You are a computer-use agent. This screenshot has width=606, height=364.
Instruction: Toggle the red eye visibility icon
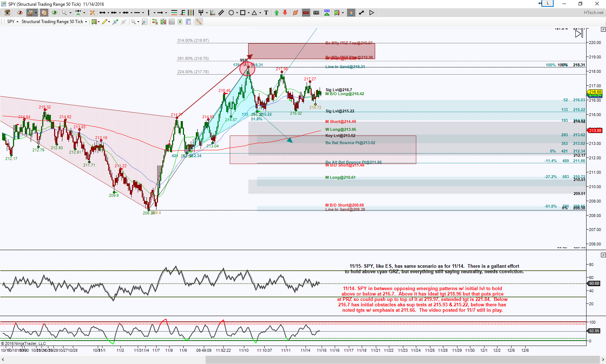click(20, 13)
